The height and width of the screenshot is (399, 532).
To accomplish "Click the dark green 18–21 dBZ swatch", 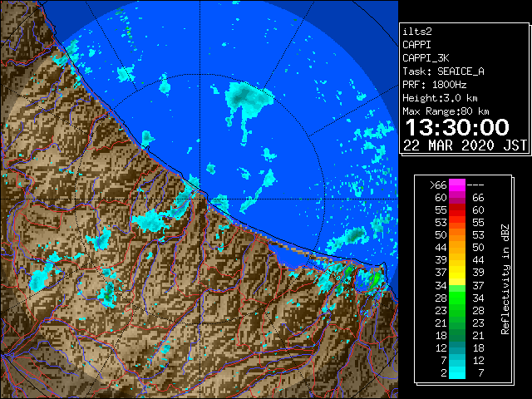I will pos(457,335).
